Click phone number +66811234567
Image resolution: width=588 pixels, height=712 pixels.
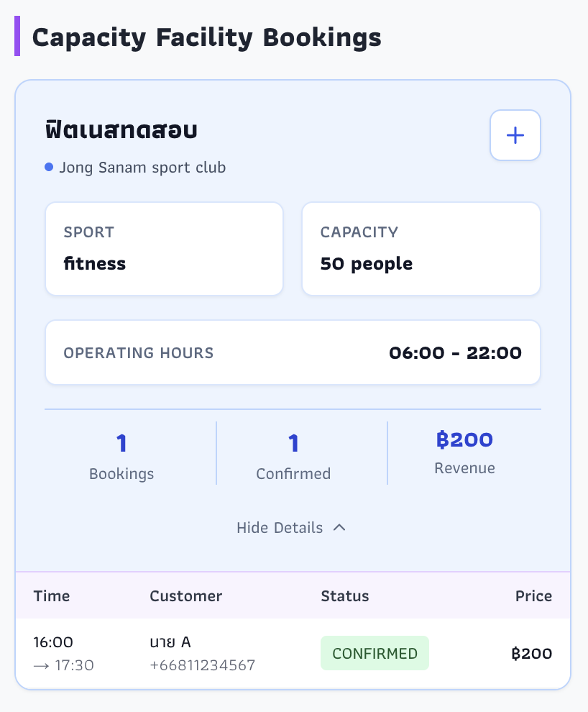202,665
